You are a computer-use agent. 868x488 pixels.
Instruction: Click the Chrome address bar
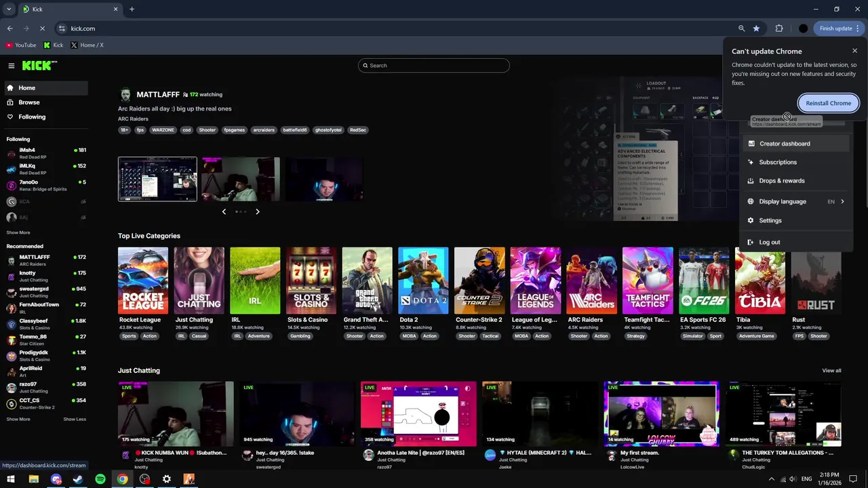pyautogui.click(x=393, y=28)
